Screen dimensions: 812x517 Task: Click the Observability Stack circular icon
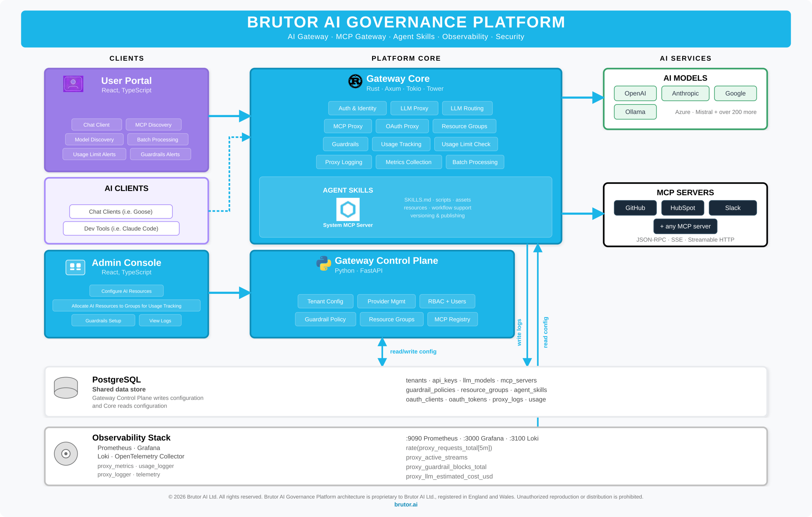tap(66, 454)
